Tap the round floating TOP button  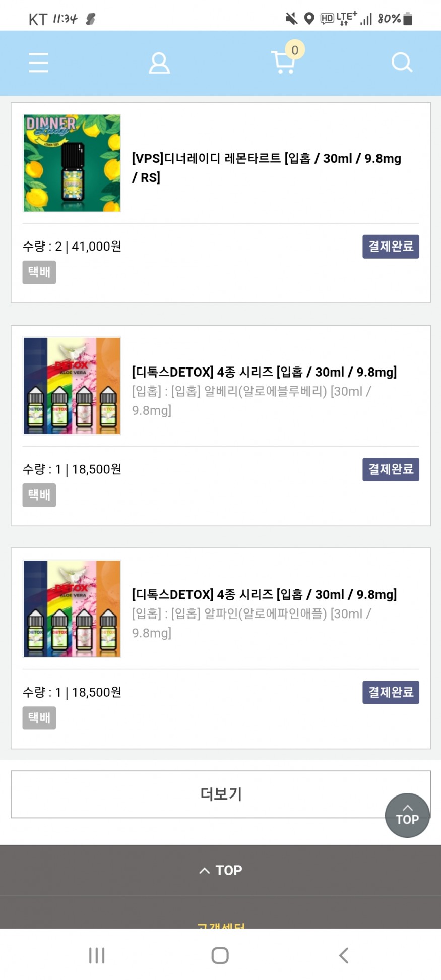point(407,815)
